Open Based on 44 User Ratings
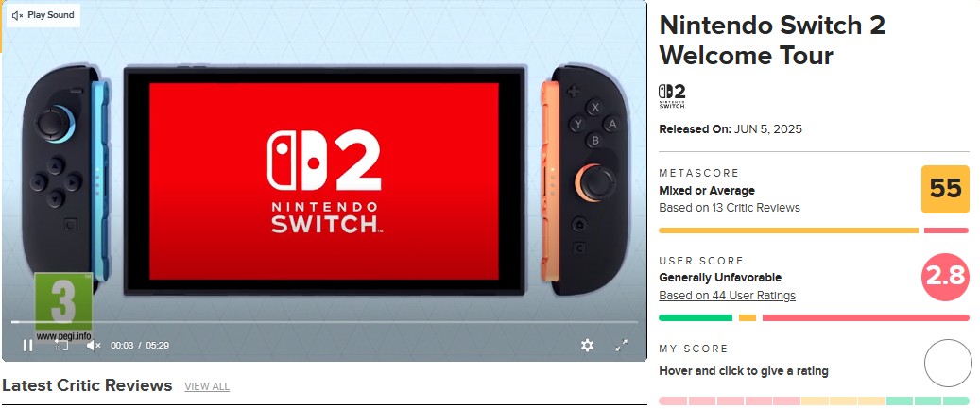The height and width of the screenshot is (409, 980). coord(727,296)
